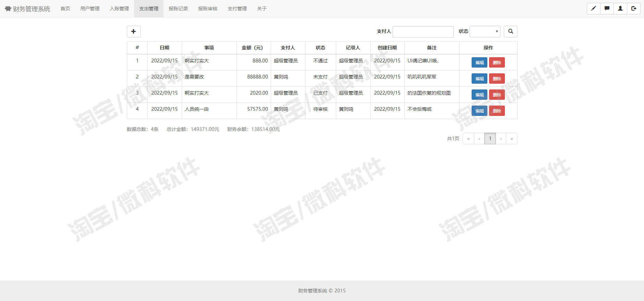Open 报账记录 menu item

pos(178,9)
